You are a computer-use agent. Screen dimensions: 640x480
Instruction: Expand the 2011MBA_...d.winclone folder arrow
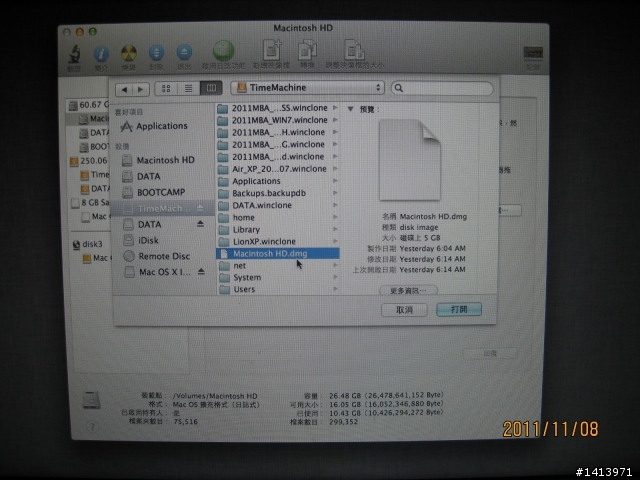tap(335, 157)
